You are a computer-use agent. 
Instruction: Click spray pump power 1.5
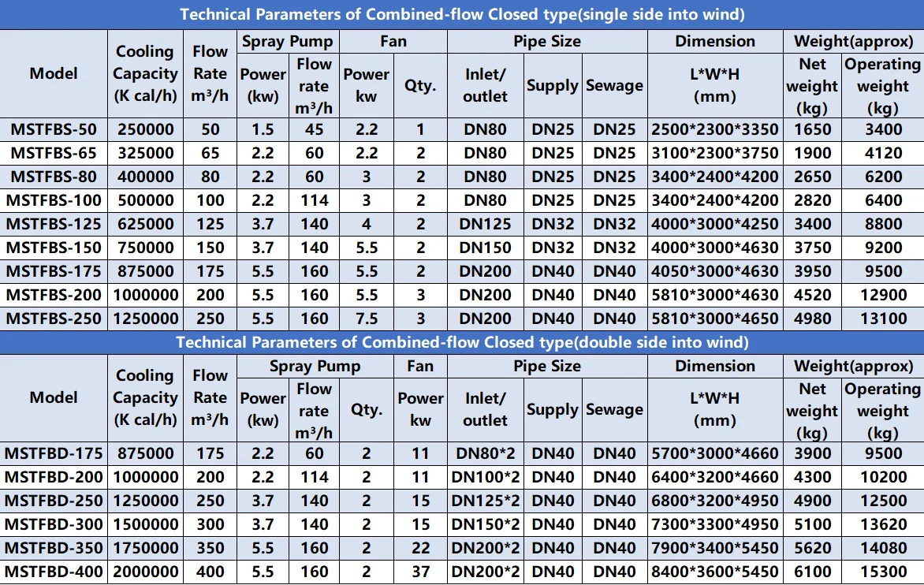coord(263,129)
